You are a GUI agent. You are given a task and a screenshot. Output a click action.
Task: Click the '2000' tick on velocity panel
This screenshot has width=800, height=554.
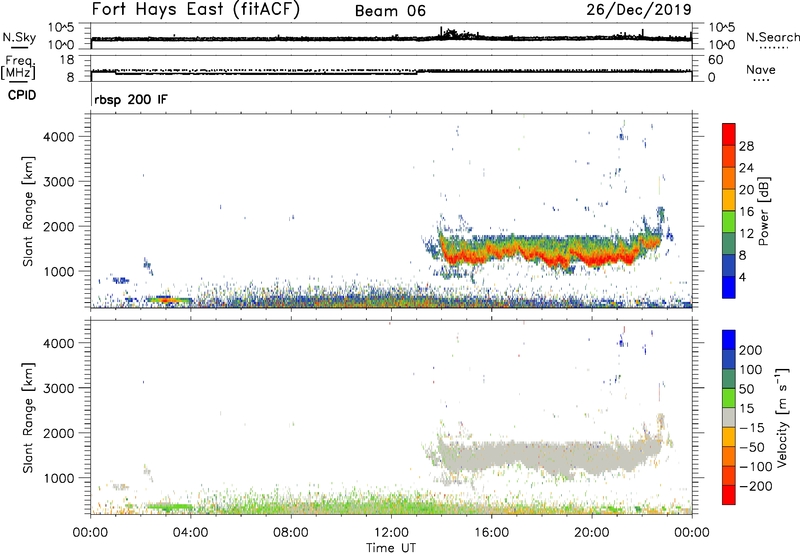tap(59, 433)
